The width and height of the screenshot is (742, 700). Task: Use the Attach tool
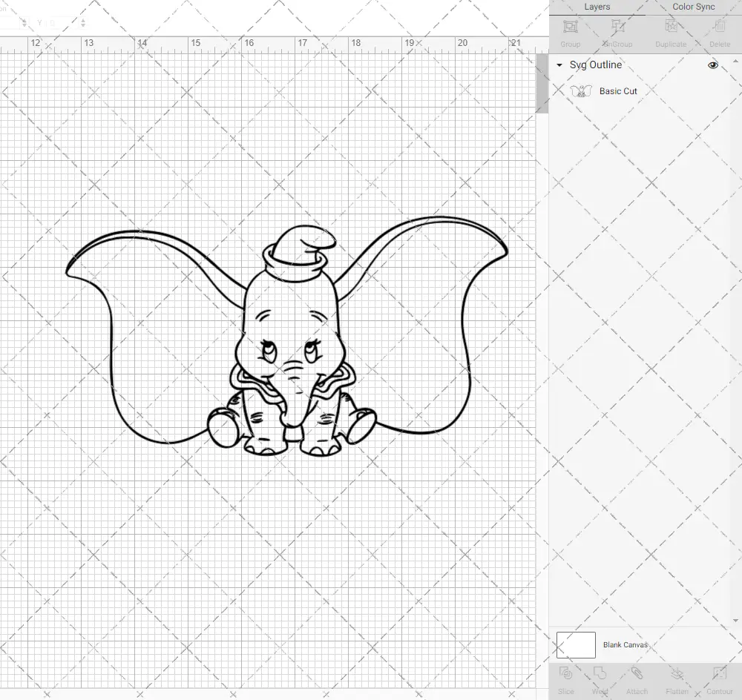[637, 678]
